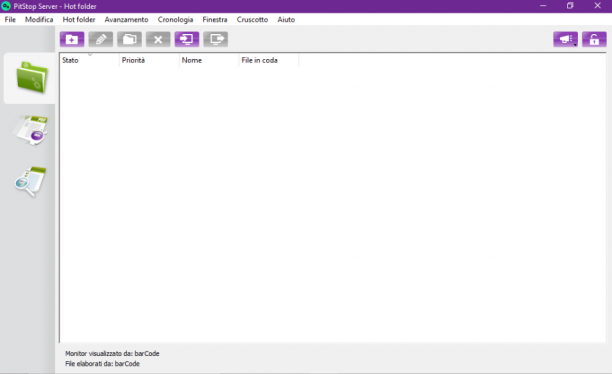This screenshot has width=612, height=374.
Task: Click the Duplicate Hot folder toolbar icon
Action: (x=130, y=39)
